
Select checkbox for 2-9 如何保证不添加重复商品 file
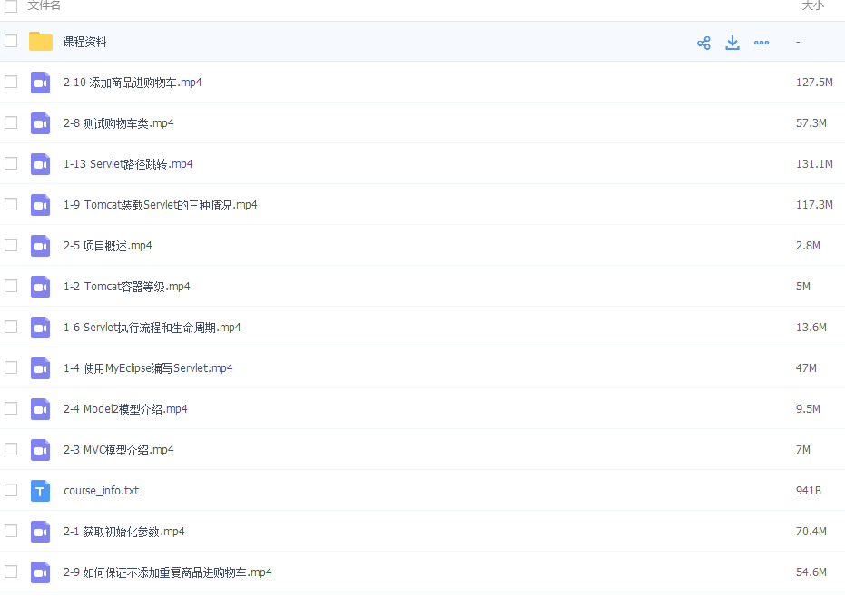[11, 572]
